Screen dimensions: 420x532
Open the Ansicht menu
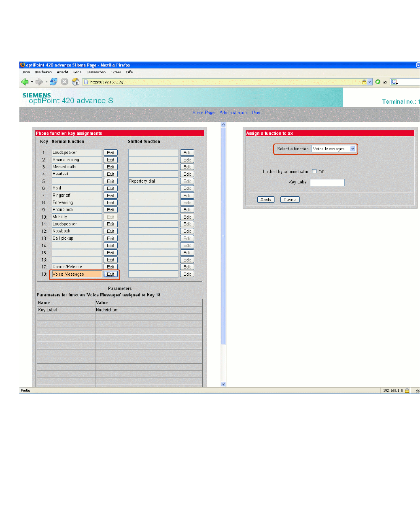coord(62,72)
